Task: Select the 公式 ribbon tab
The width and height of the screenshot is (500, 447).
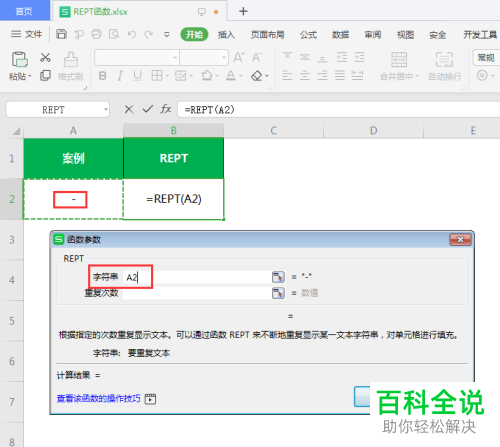Action: (x=308, y=34)
